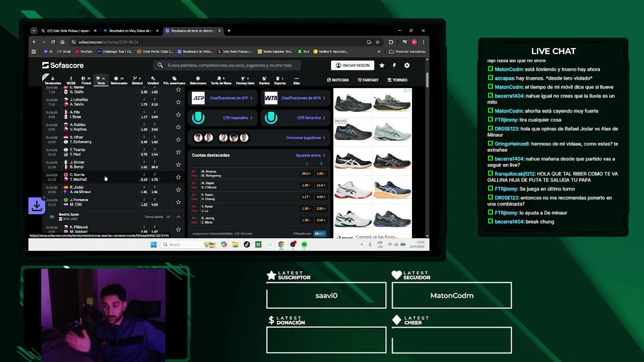Click the Sofascore page scrollbar

tap(428, 79)
